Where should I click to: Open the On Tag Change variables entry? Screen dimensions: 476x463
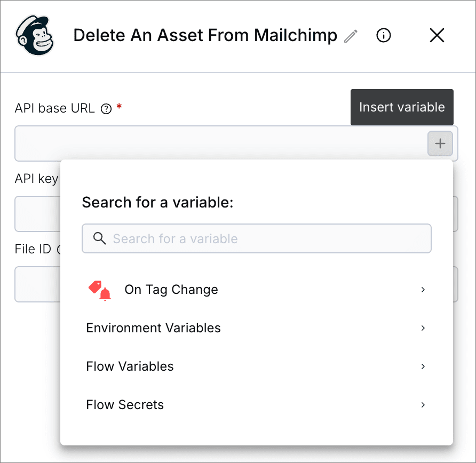tap(257, 290)
